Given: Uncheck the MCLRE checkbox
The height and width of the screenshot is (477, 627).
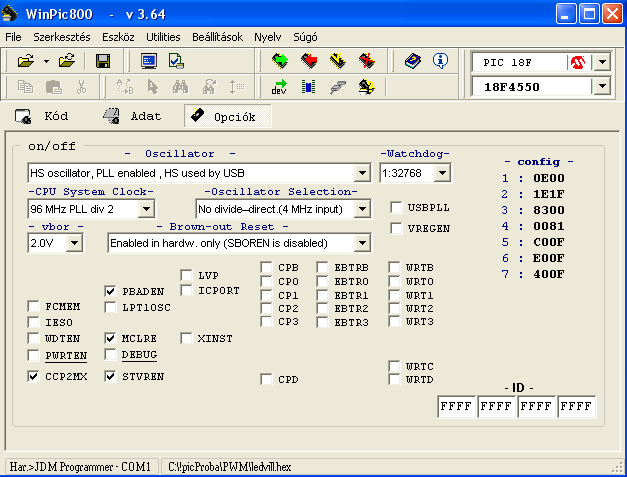Looking at the screenshot, I should click(x=110, y=338).
